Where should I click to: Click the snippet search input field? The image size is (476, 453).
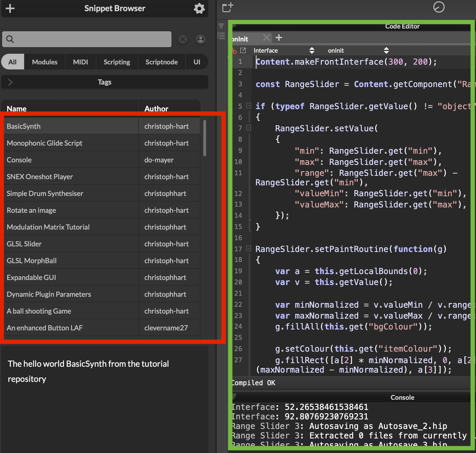pos(87,39)
